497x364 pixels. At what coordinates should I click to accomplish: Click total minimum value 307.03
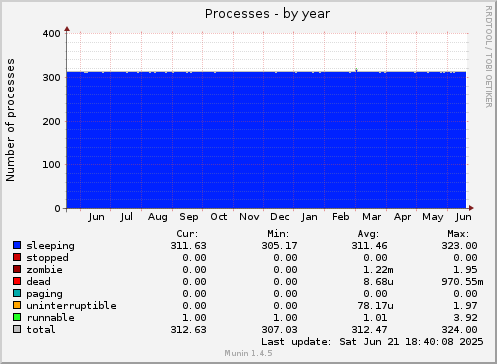(279, 330)
